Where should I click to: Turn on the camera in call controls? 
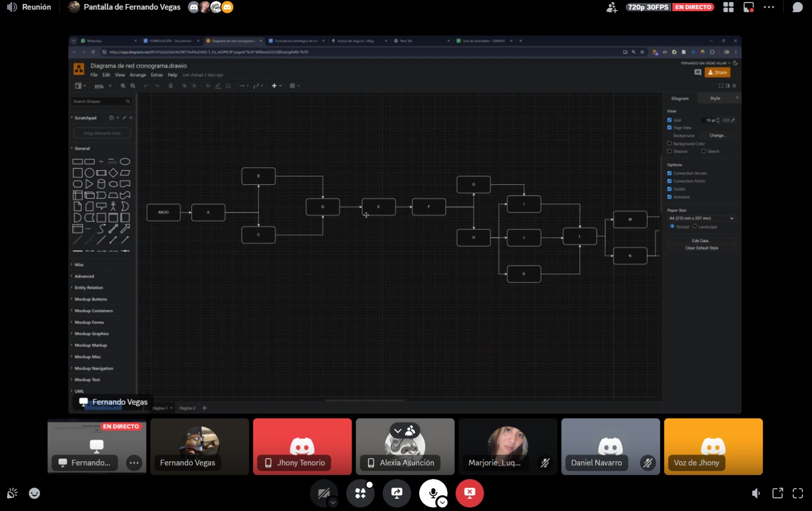click(323, 493)
